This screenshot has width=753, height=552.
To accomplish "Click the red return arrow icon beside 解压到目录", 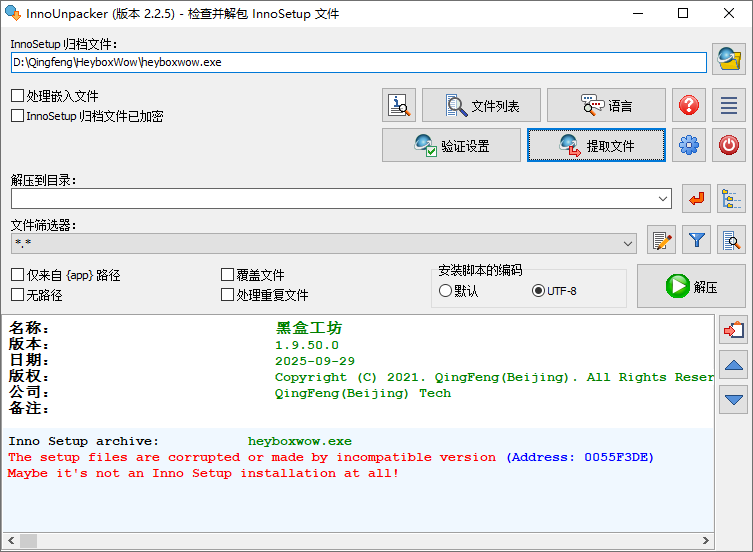I will (x=696, y=198).
